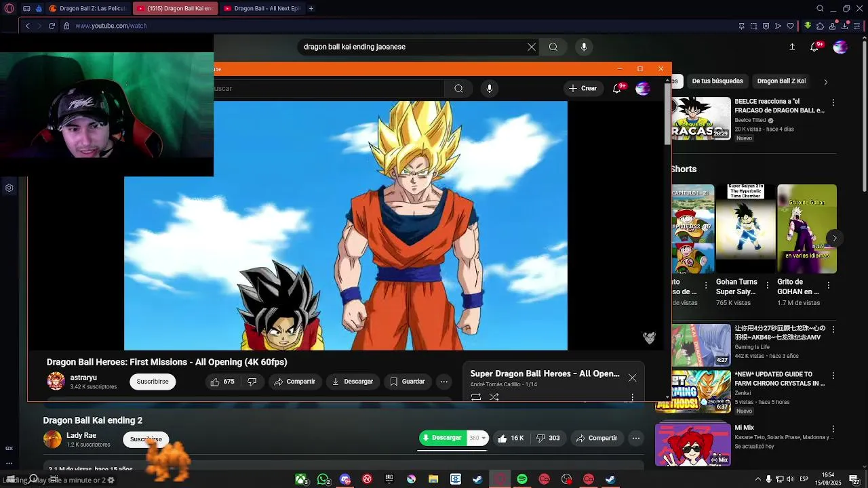Viewport: 868px width, 488px height.
Task: Select the 'Dragon Ball Z Kai' filter chip
Action: (x=781, y=81)
